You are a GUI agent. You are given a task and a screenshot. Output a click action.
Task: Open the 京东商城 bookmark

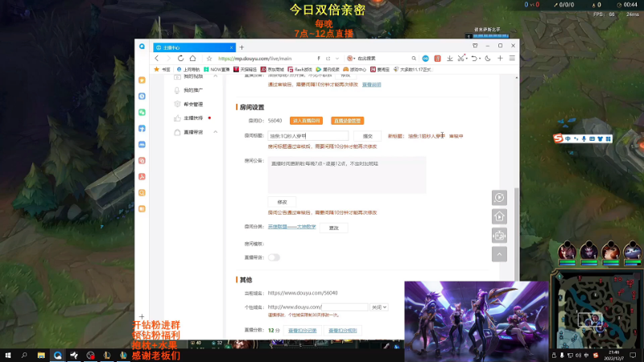(272, 69)
